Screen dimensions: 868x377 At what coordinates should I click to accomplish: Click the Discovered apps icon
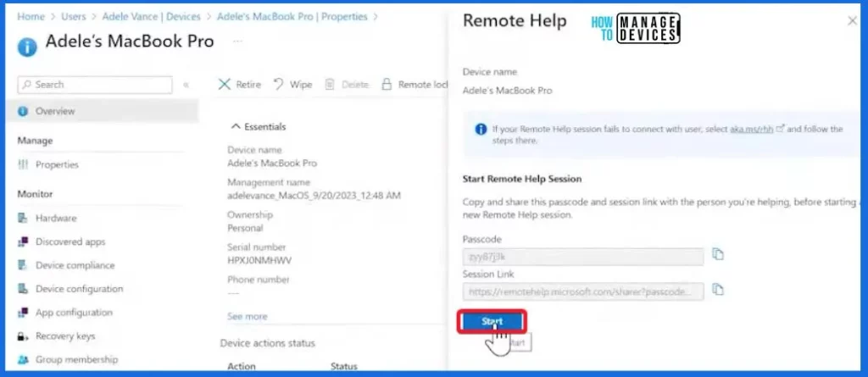[x=23, y=242]
